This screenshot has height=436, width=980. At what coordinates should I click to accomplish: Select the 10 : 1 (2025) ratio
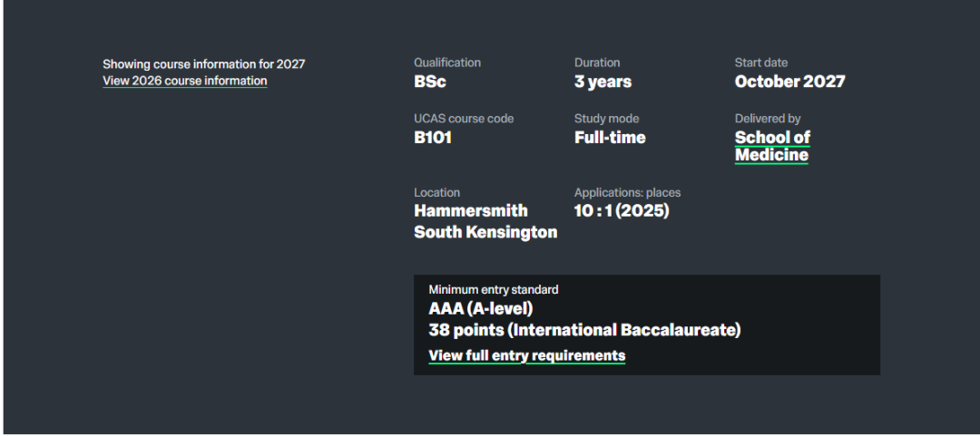622,211
